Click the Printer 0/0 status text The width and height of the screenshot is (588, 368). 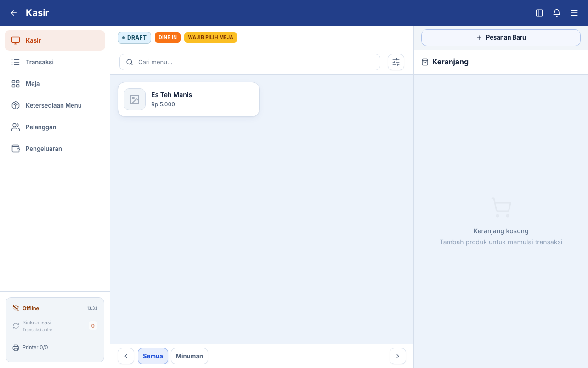35,347
